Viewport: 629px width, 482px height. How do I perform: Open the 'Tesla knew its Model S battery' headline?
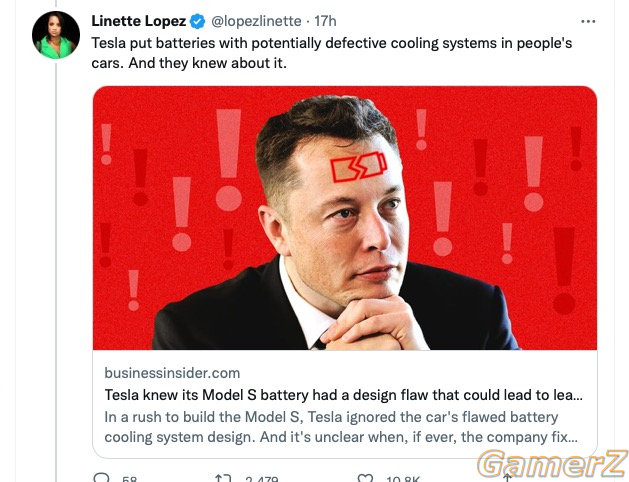343,395
